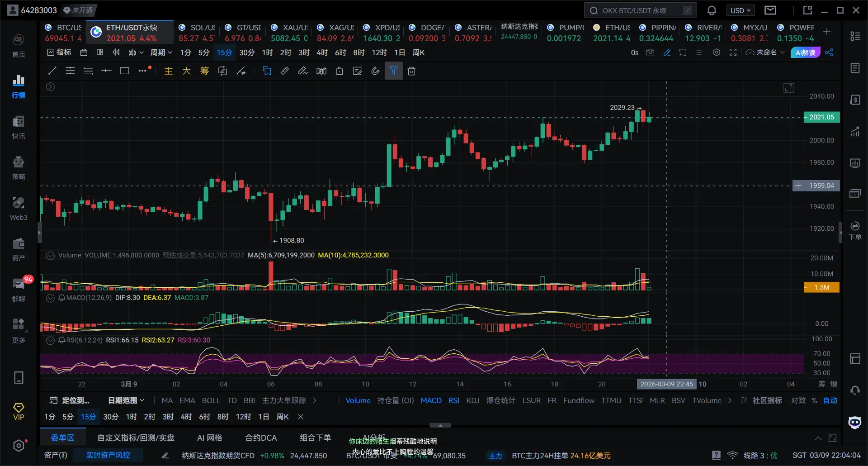Click the OKX BTC/USDT search field
Viewport: 868px width, 466px height.
640,10
